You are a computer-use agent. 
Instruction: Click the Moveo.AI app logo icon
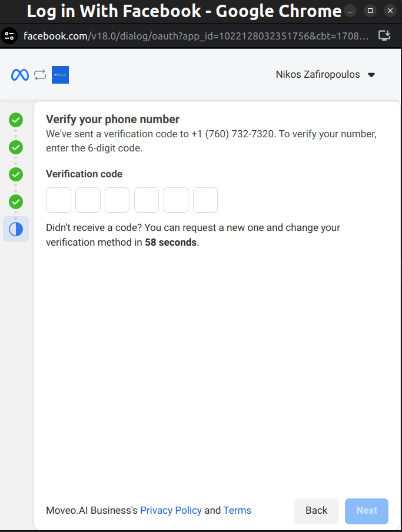[60, 75]
